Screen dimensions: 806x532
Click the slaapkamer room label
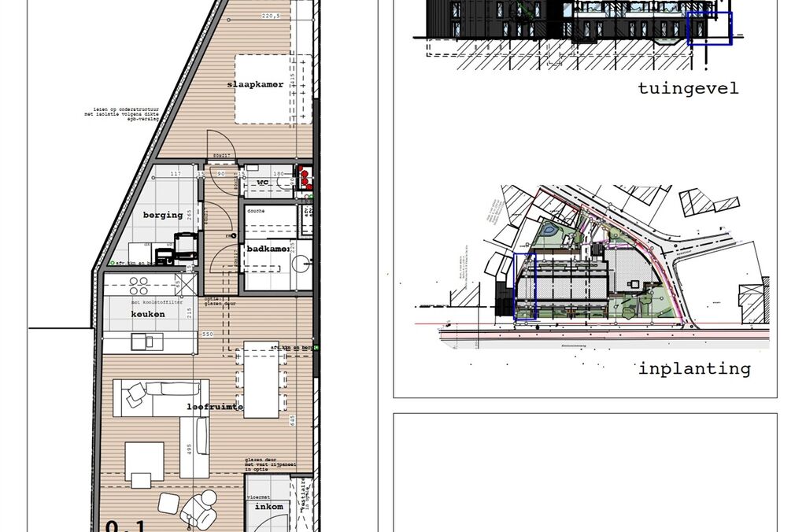255,84
